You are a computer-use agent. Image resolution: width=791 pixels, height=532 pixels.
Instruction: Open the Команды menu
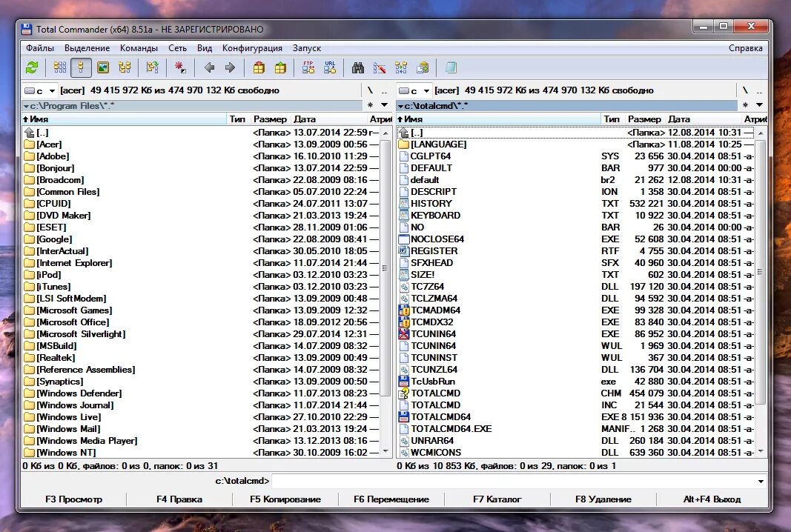(139, 48)
